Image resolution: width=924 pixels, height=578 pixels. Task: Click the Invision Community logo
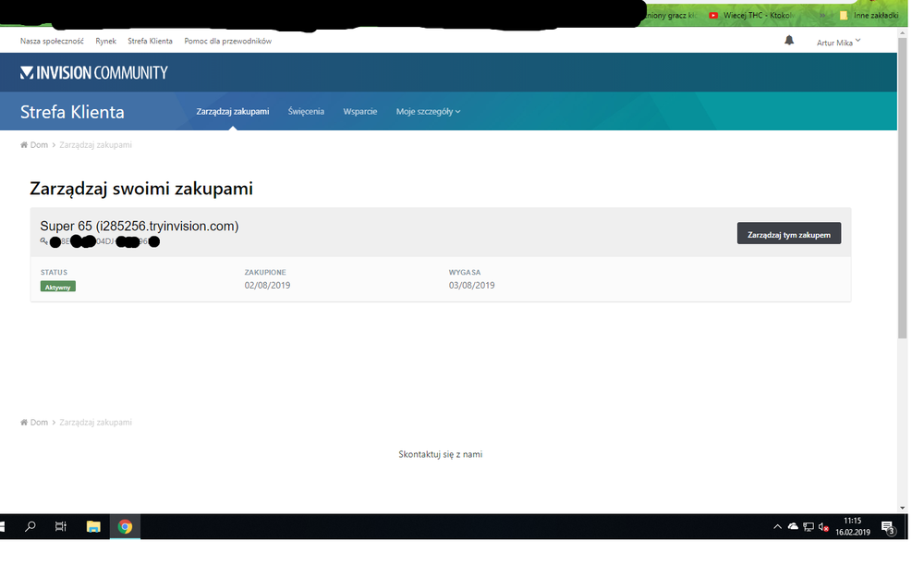tap(94, 72)
